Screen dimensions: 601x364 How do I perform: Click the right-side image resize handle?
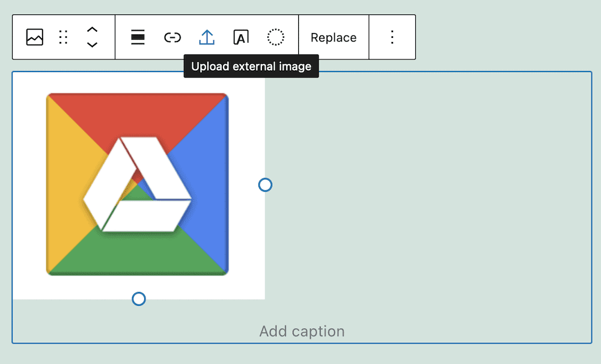coord(265,185)
